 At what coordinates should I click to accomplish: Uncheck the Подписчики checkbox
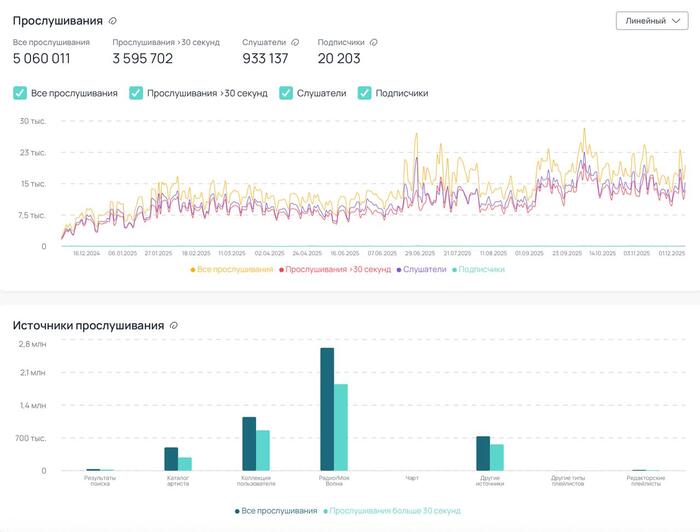click(364, 93)
